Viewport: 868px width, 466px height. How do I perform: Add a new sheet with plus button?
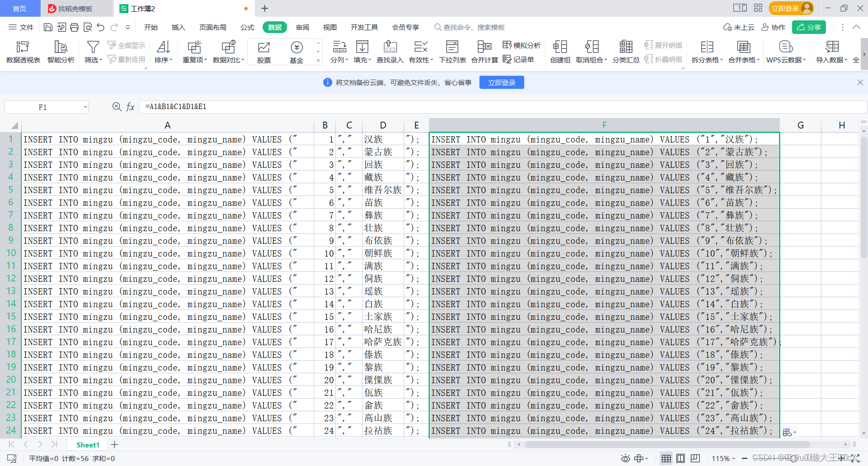click(115, 445)
